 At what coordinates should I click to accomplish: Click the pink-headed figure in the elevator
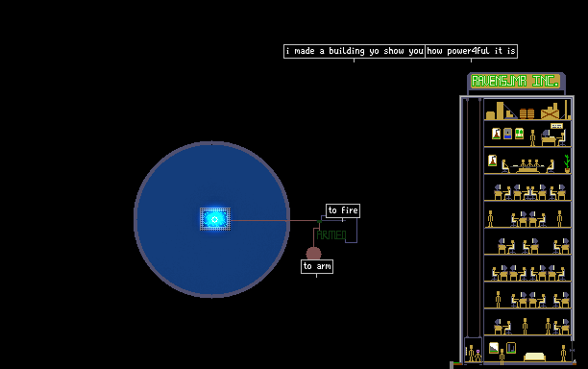click(x=478, y=356)
